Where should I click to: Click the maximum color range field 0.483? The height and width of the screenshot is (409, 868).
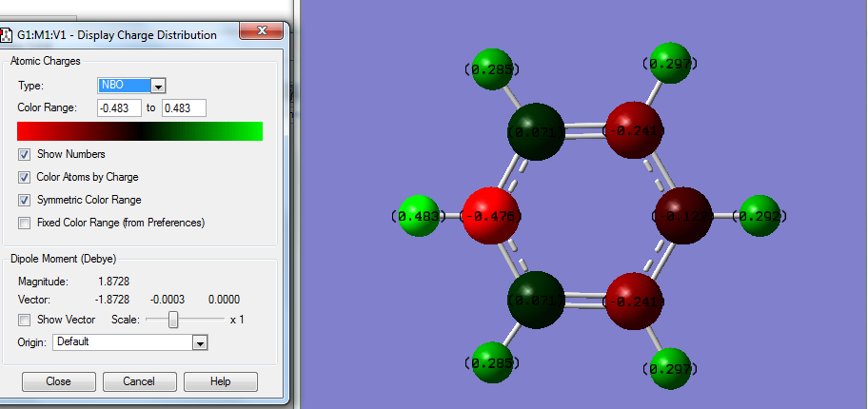(x=184, y=107)
